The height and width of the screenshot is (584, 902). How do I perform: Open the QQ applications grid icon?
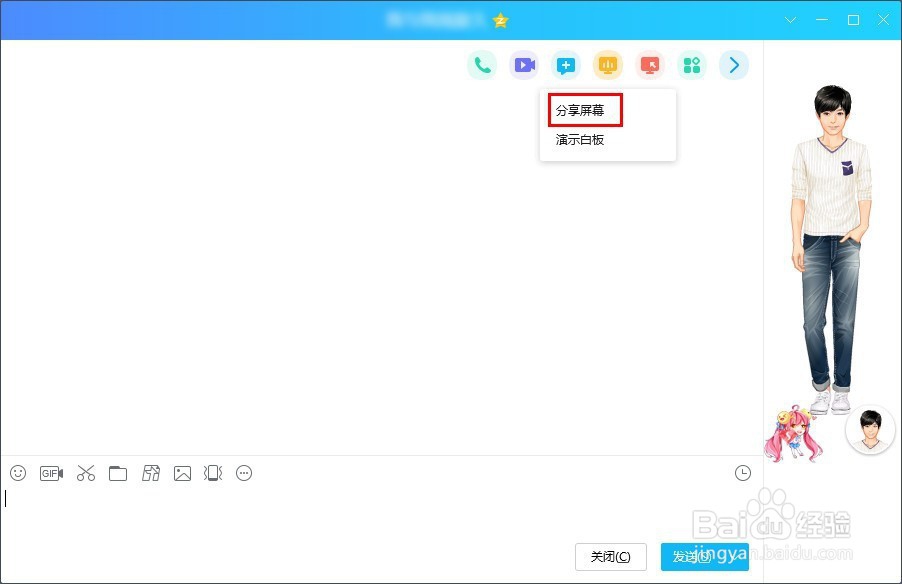click(691, 64)
